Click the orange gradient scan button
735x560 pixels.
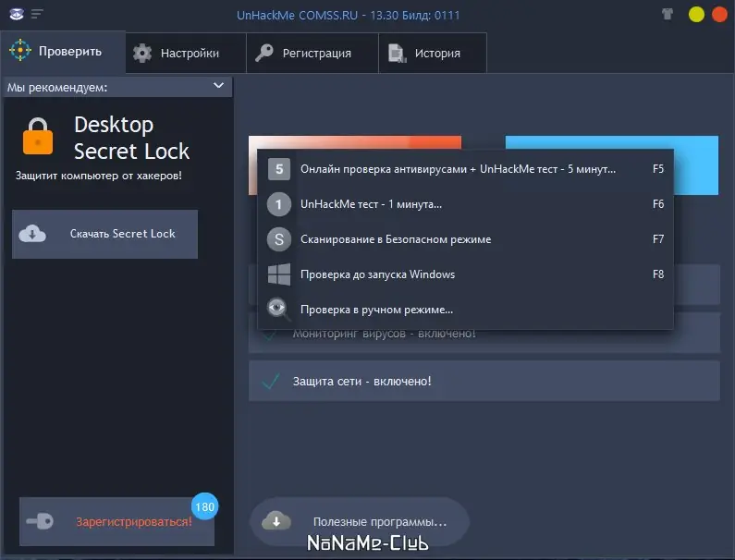[355, 142]
